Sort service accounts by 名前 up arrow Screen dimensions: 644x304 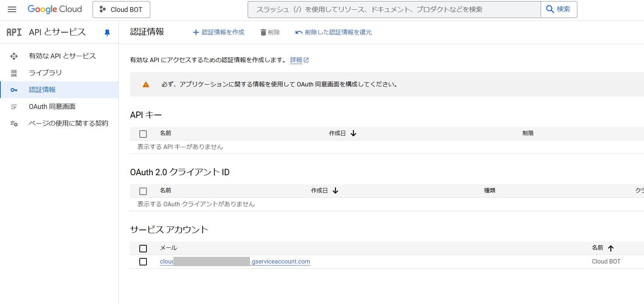click(611, 248)
